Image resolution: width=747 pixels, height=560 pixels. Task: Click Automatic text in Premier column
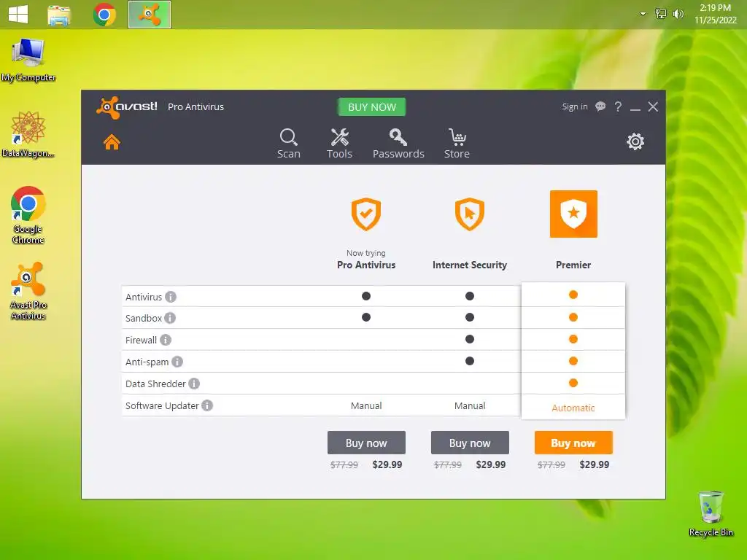573,408
